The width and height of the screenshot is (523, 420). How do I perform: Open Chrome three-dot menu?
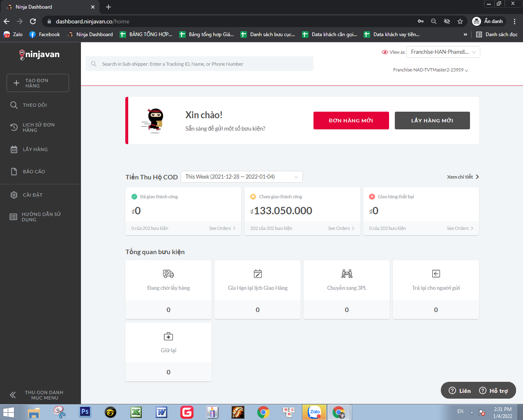coord(514,21)
